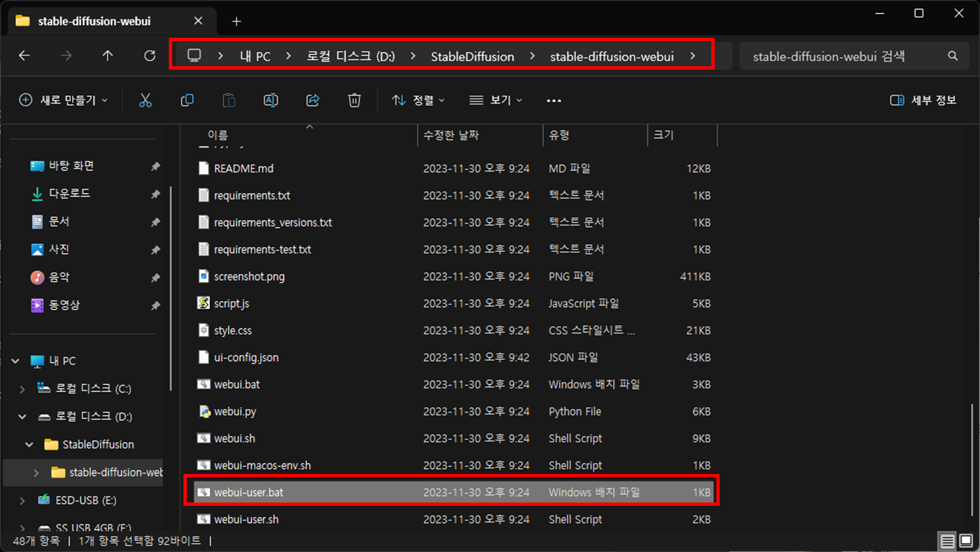Click the screenshot.png file icon
The image size is (980, 552).
pos(203,276)
